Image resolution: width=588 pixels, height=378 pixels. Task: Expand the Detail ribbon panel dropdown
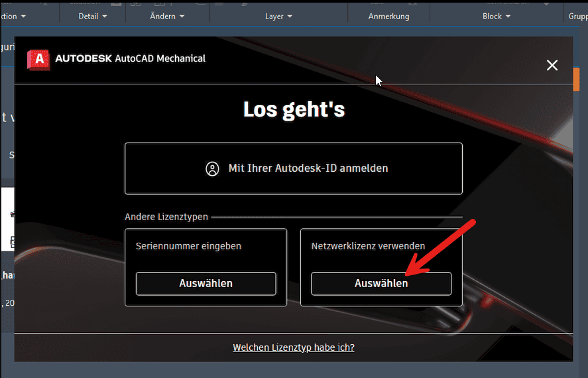93,17
